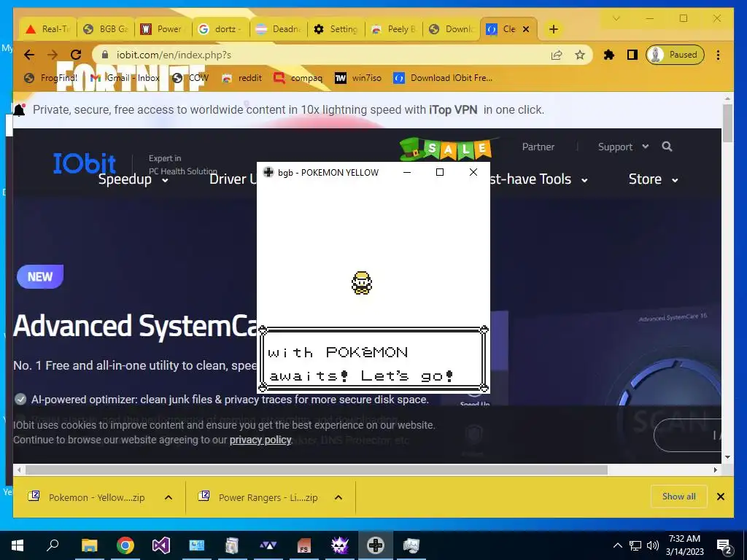Expand the Speedup menu
This screenshot has width=747, height=560.
[133, 179]
